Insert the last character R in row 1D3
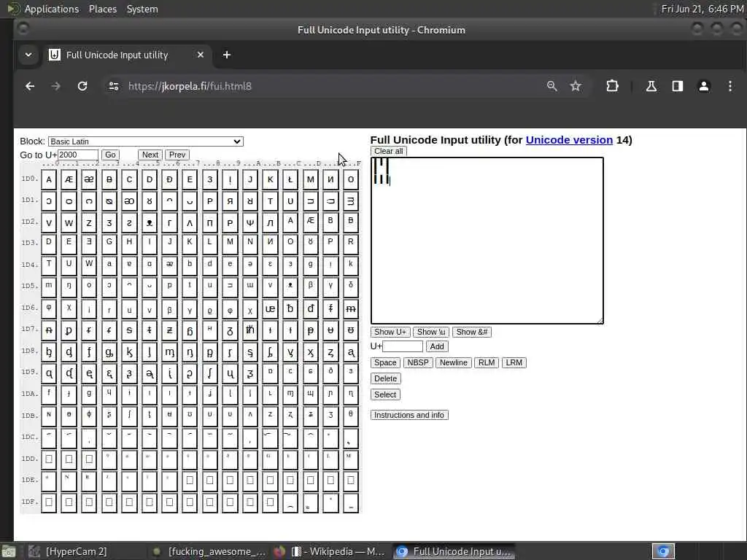Image resolution: width=747 pixels, height=560 pixels. (351, 244)
